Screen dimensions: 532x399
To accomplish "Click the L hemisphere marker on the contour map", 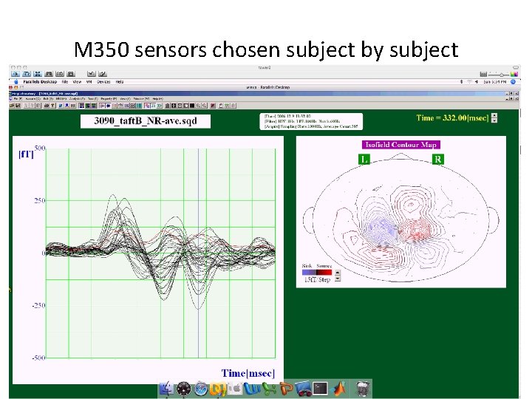I will 364,160.
